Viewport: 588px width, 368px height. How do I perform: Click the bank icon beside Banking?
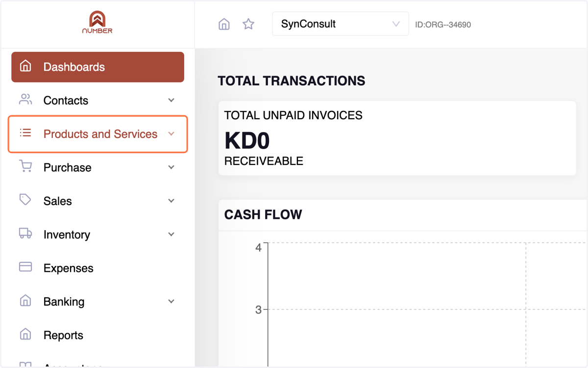[x=25, y=301]
